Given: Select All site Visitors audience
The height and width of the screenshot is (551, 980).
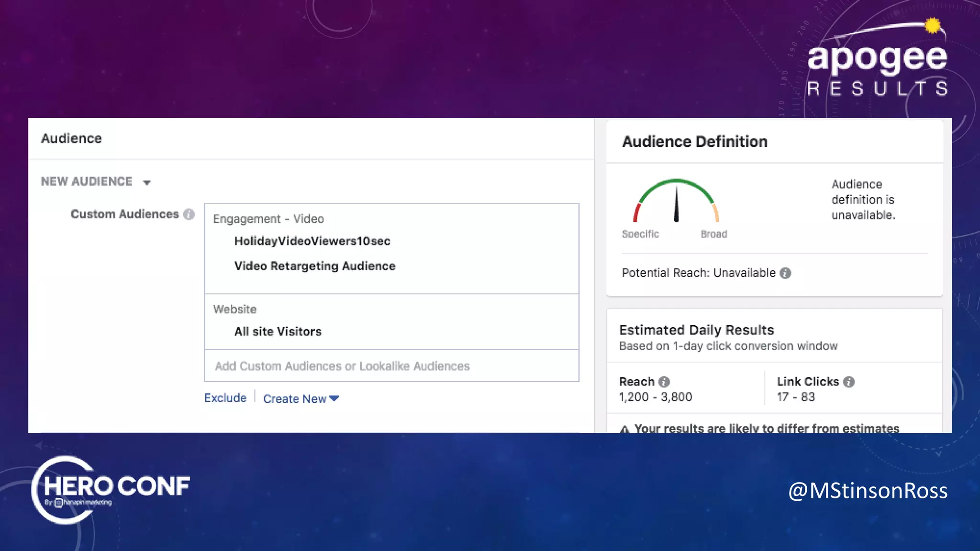Looking at the screenshot, I should point(278,331).
